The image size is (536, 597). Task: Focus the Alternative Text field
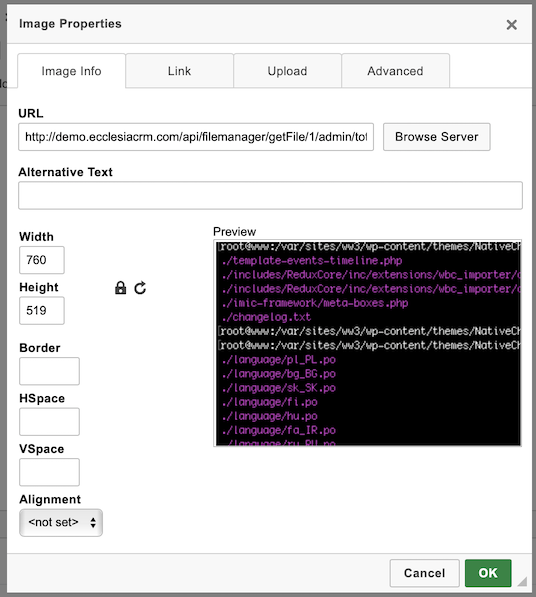coord(270,195)
